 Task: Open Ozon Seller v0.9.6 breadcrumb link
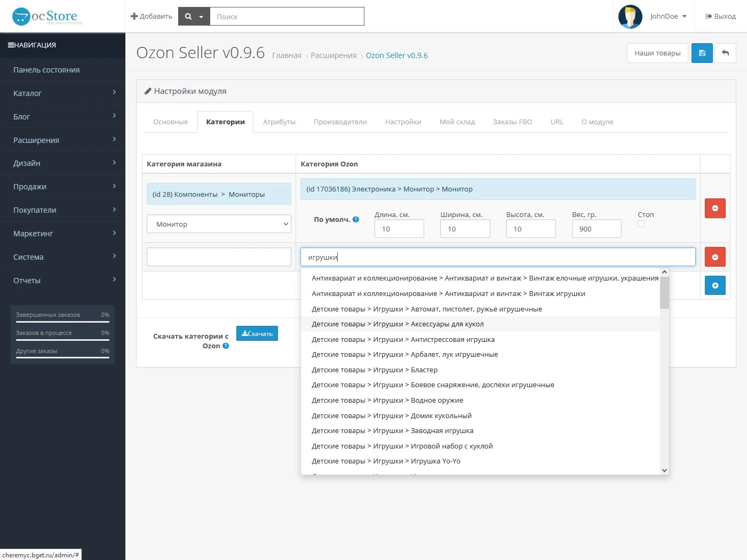coord(397,55)
